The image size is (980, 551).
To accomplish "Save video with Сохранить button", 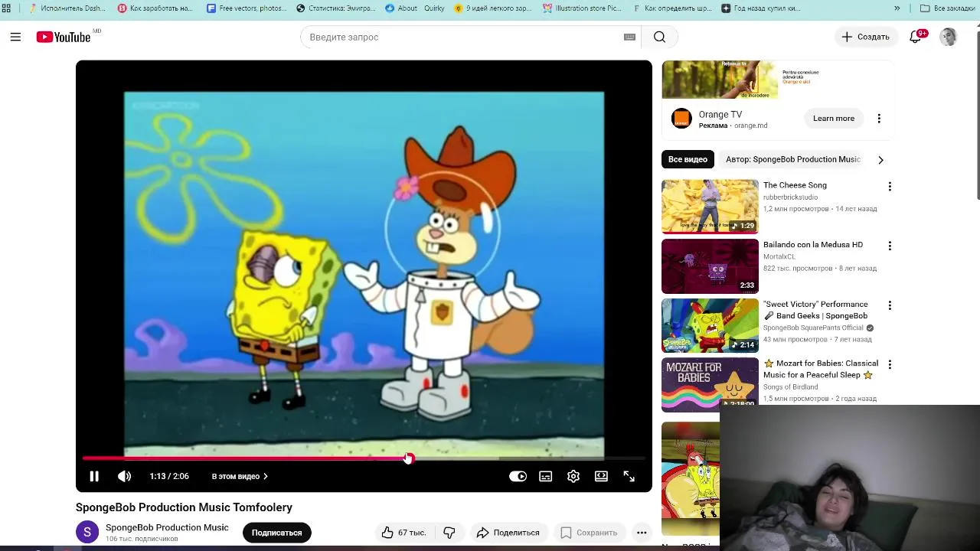I will pyautogui.click(x=589, y=533).
